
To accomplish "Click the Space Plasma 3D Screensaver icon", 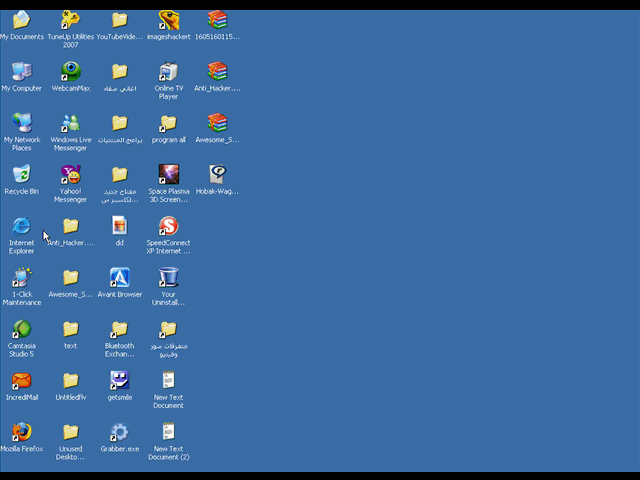I will point(169,175).
